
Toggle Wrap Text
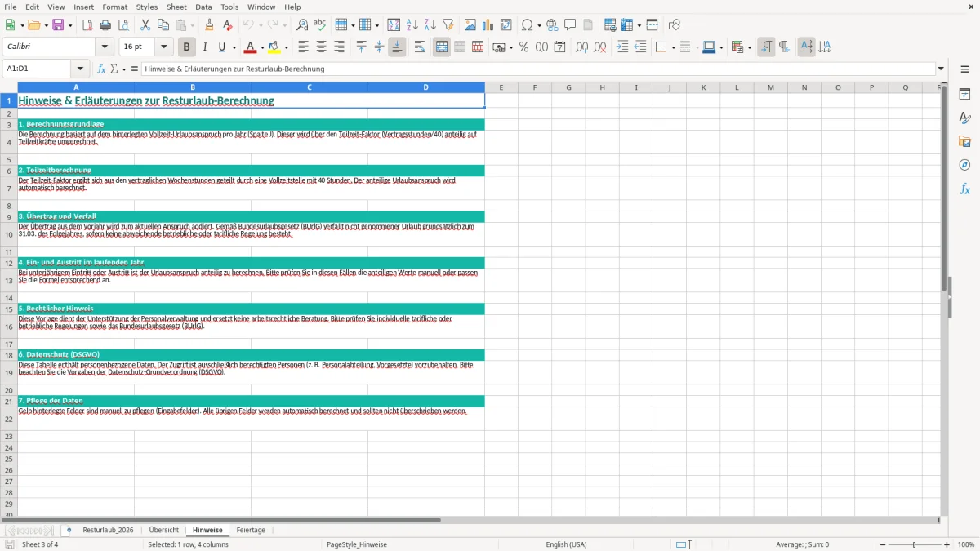pos(420,47)
